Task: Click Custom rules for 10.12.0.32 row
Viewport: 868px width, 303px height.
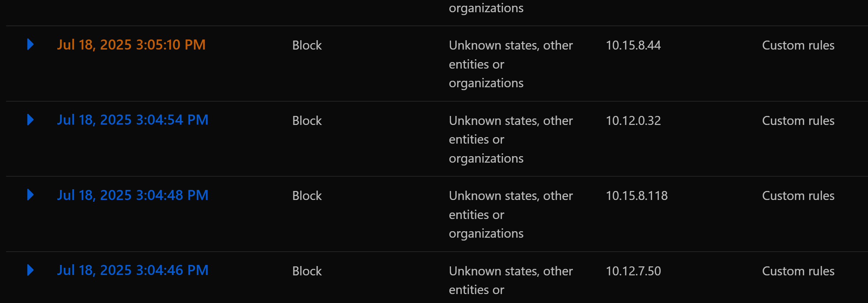Action: tap(798, 121)
